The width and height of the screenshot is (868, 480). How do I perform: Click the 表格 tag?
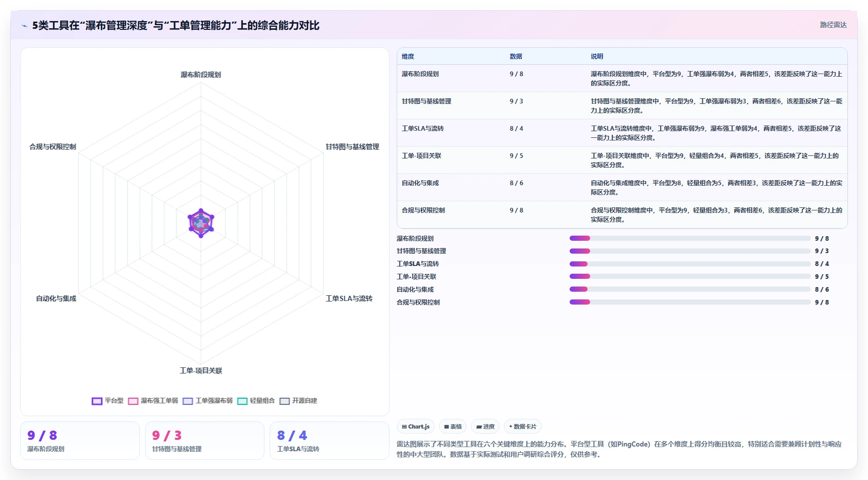453,426
